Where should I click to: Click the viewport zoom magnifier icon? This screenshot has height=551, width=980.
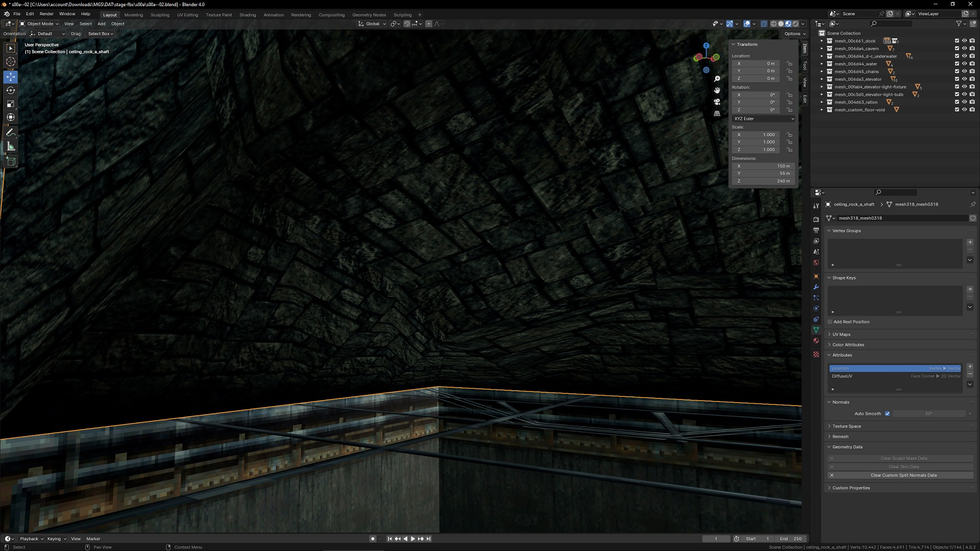coord(717,79)
